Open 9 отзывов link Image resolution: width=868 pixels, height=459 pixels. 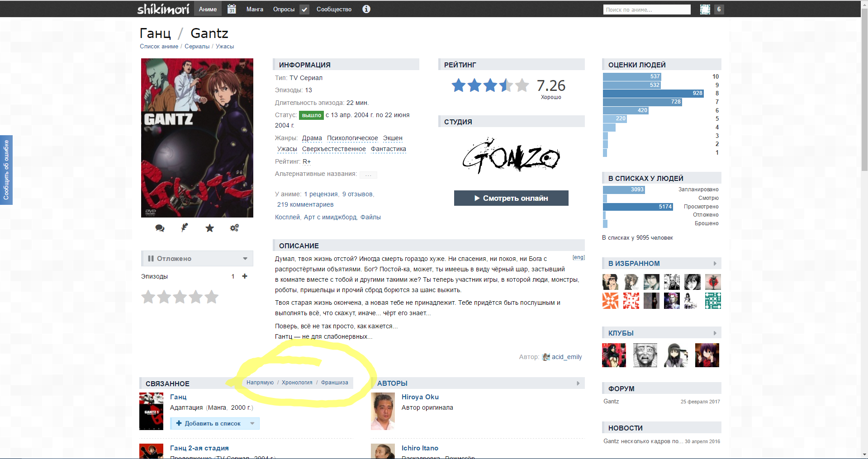[357, 194]
